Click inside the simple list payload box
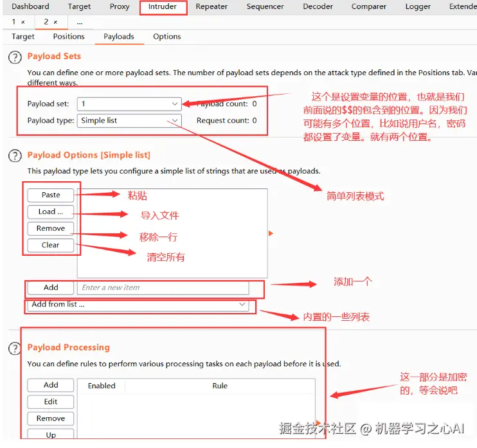The width and height of the screenshot is (477, 448). pos(172,233)
